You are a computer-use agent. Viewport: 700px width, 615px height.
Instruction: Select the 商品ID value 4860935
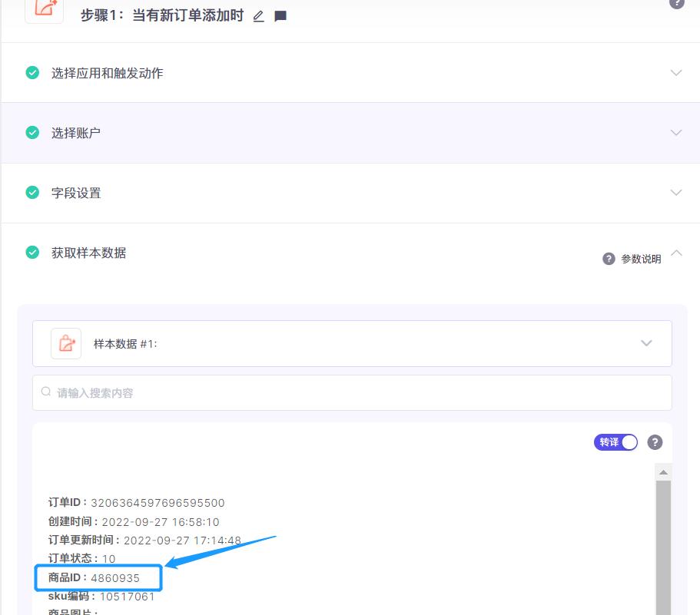pos(115,577)
